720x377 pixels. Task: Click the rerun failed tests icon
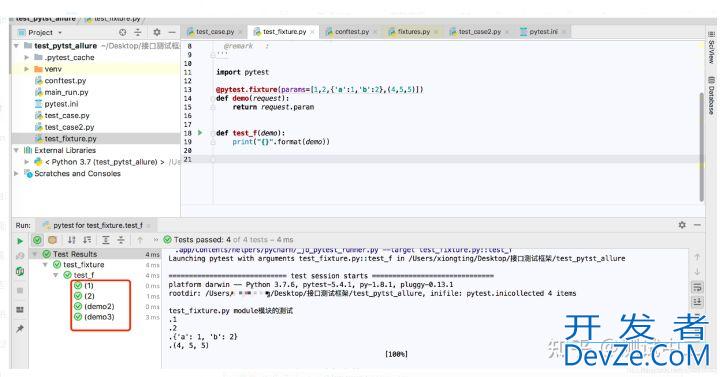point(20,256)
